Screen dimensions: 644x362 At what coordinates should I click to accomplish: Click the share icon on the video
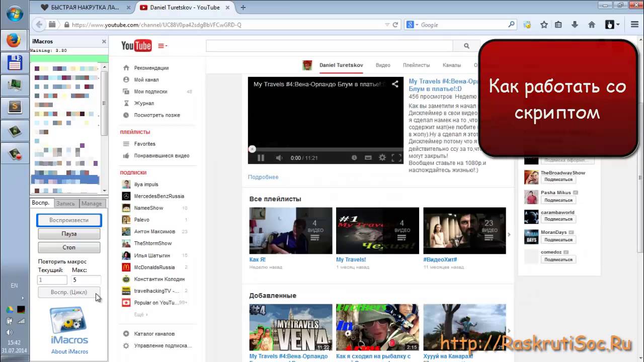tap(395, 84)
